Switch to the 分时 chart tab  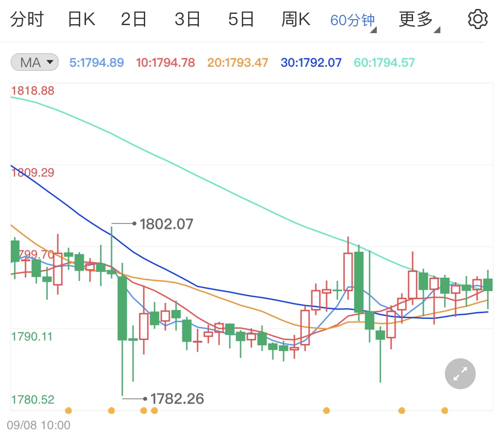[x=28, y=18]
